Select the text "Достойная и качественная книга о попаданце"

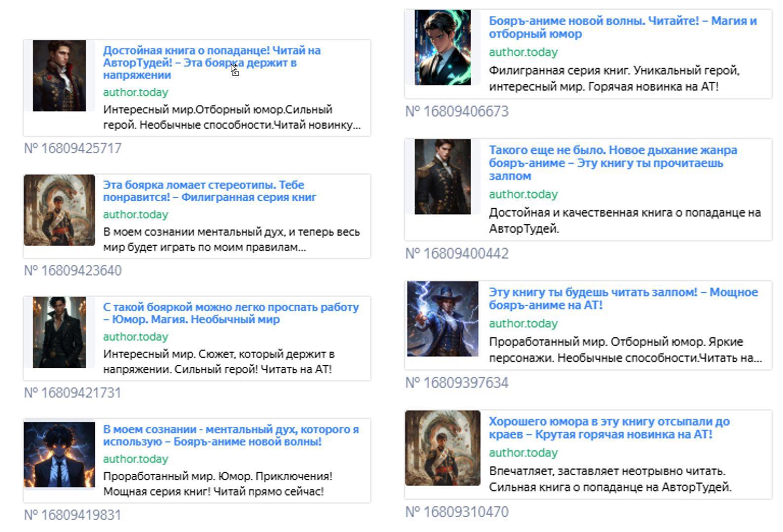coord(625,220)
